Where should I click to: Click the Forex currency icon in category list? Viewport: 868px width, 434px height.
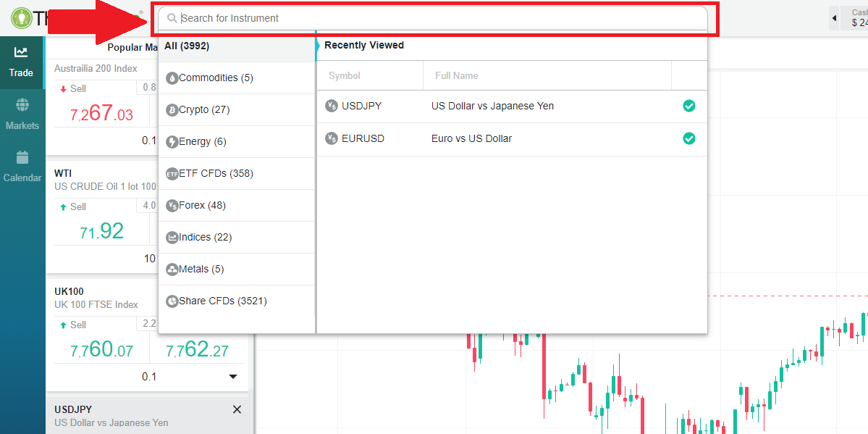tap(172, 206)
